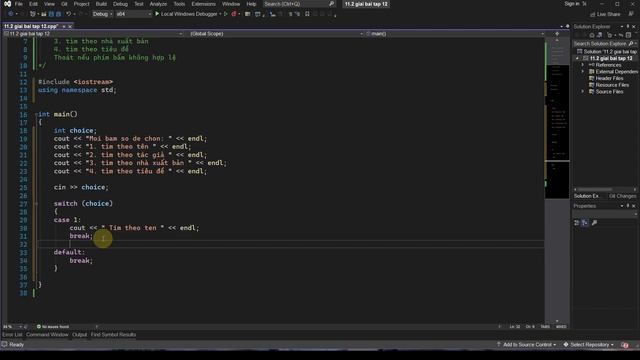Screen dimensions: 640x360
Task: Open the Window menu
Action: click(x=231, y=4)
